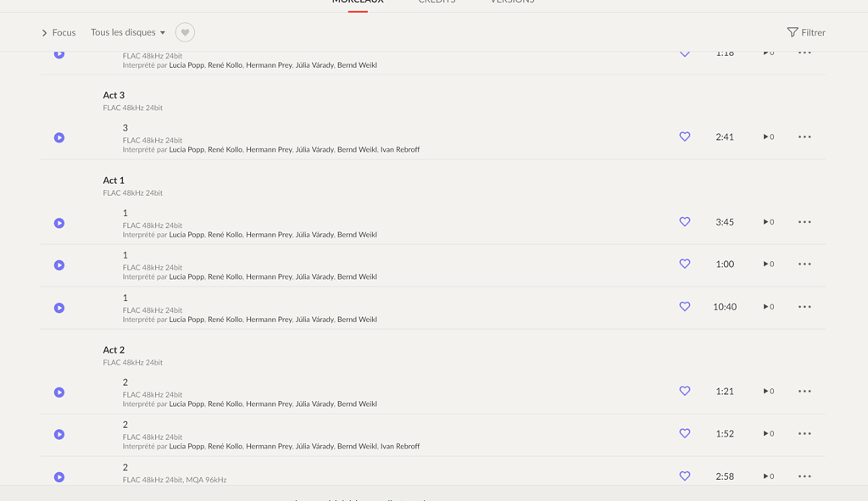Open the Ivan Rebroff artist link

(x=399, y=149)
